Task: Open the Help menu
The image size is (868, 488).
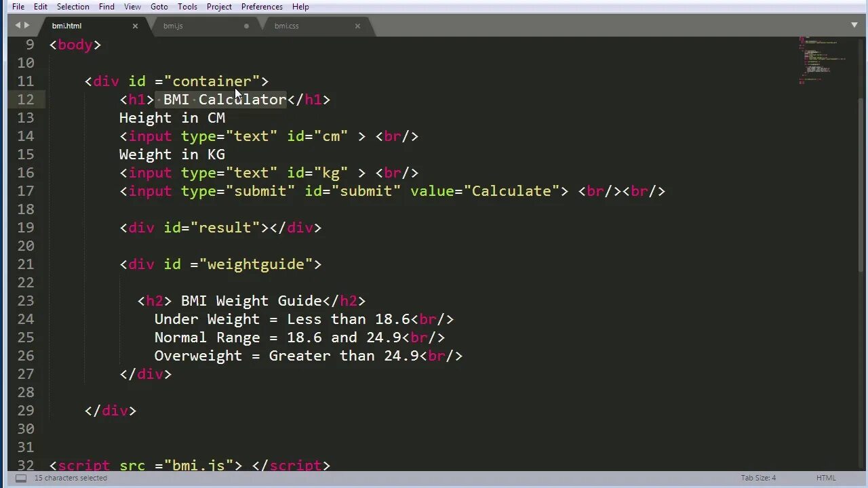Action: click(300, 7)
